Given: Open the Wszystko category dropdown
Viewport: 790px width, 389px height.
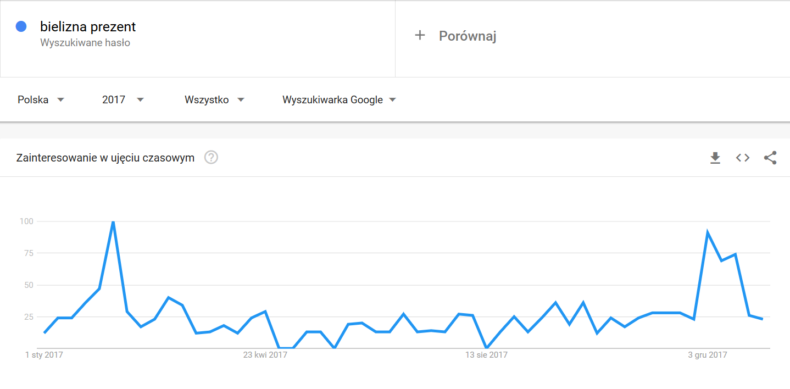Looking at the screenshot, I should click(214, 100).
